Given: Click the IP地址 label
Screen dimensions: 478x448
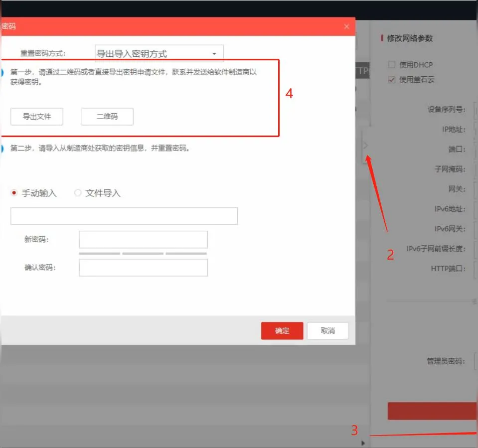Looking at the screenshot, I should pos(454,130).
